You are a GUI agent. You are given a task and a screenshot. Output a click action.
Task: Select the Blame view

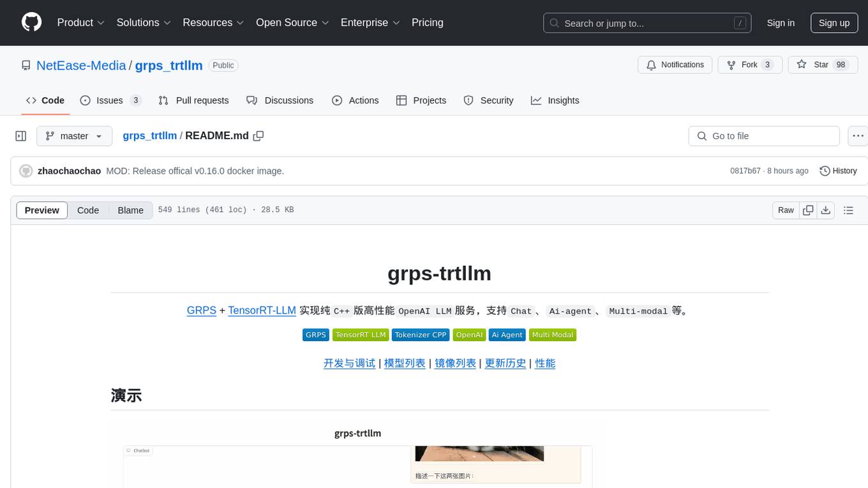[x=131, y=210]
